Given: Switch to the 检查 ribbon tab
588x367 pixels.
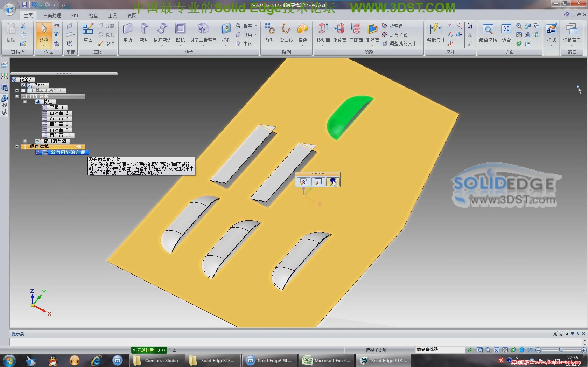Looking at the screenshot, I should (93, 15).
